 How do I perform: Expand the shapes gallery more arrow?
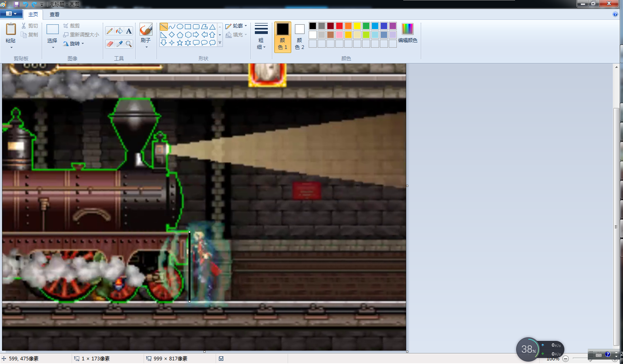click(x=220, y=43)
